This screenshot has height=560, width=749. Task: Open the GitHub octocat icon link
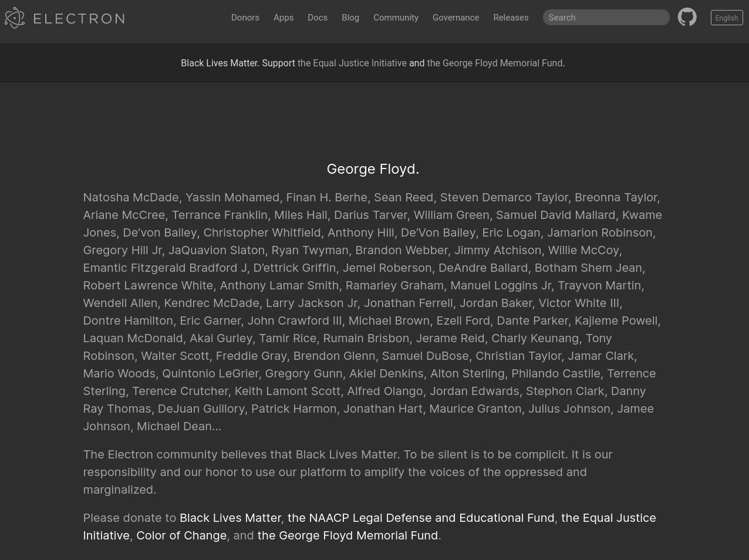[687, 17]
